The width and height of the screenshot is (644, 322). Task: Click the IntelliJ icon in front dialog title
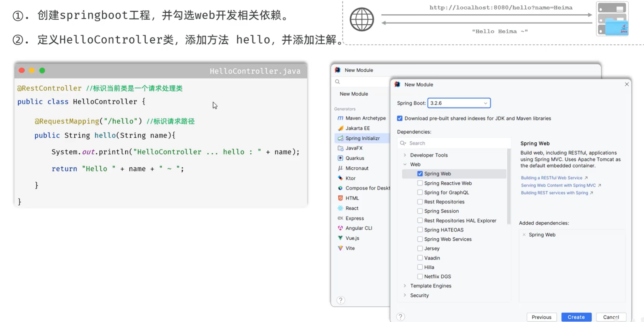pyautogui.click(x=397, y=84)
